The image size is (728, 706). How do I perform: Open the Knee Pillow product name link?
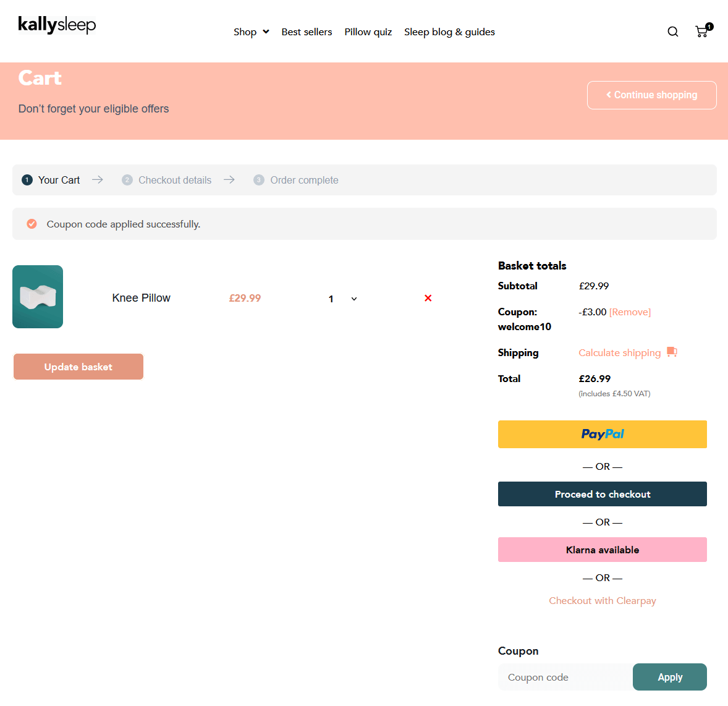coord(141,298)
